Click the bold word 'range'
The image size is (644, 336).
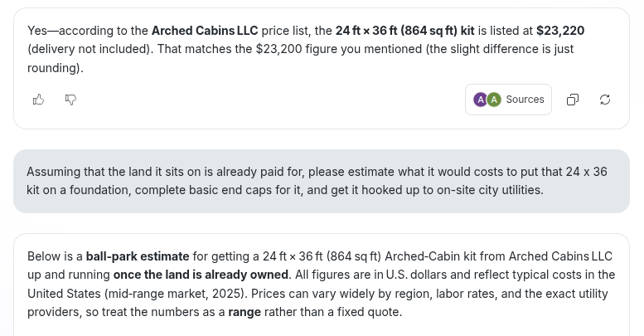(x=245, y=312)
